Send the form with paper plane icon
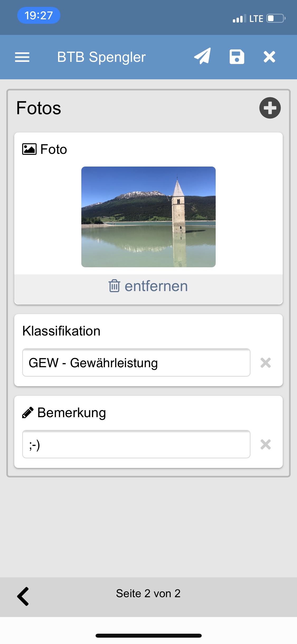 (x=202, y=56)
